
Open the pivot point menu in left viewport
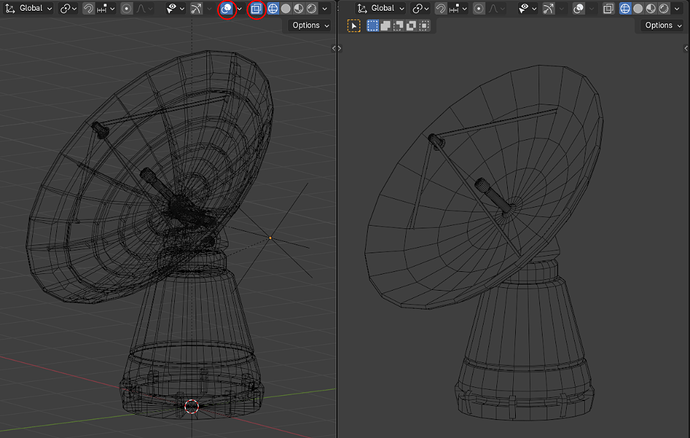coord(68,8)
